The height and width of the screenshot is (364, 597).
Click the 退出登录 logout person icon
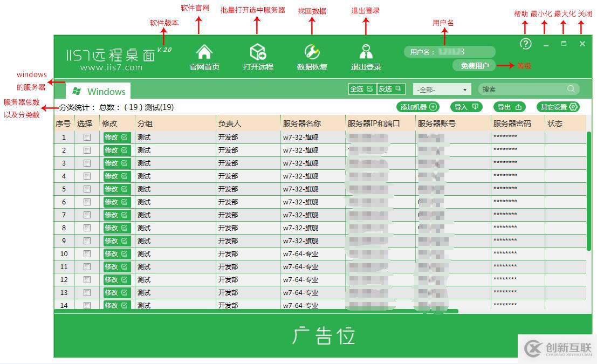[366, 52]
